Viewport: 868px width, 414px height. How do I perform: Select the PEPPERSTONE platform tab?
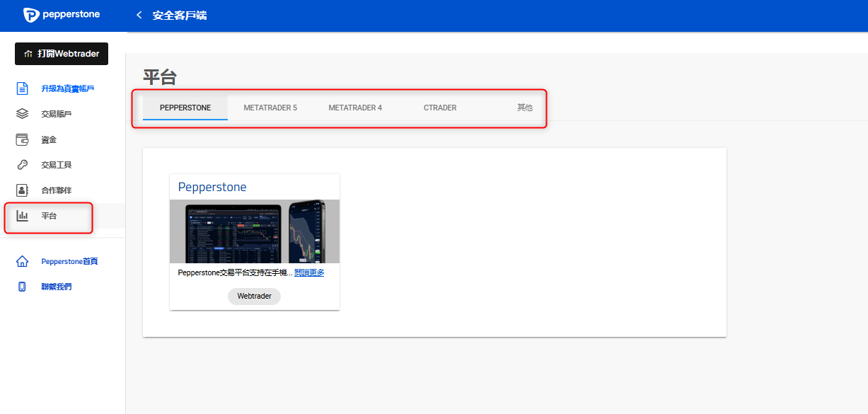point(185,108)
